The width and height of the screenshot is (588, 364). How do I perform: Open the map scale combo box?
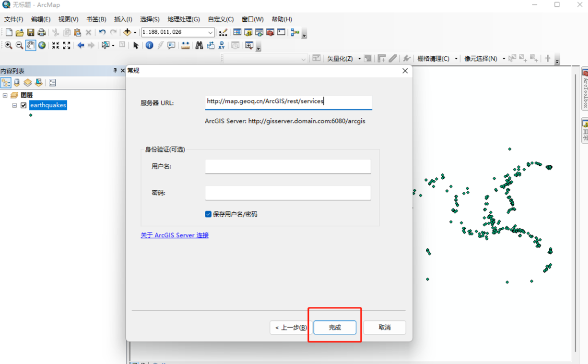tap(178, 32)
